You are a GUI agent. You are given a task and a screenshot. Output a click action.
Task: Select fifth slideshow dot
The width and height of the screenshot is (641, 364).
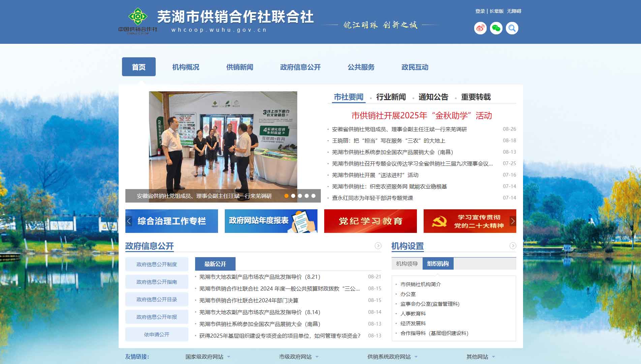pyautogui.click(x=313, y=196)
